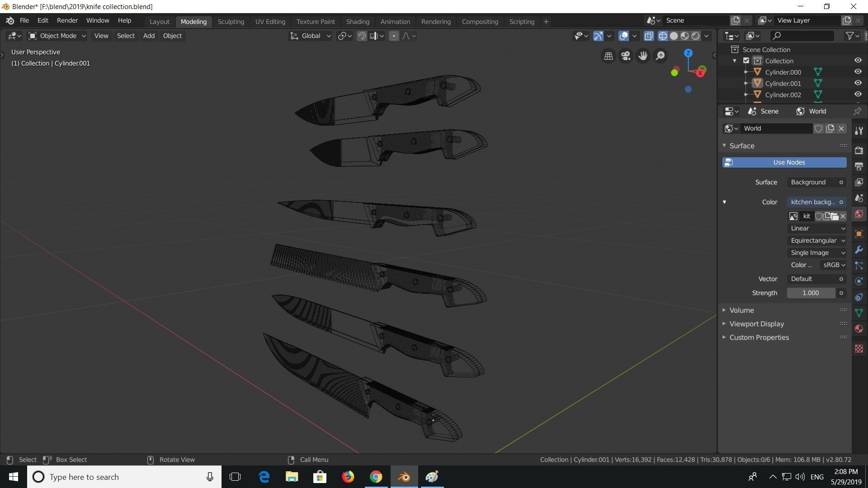Click fake user shield for World datablock
868x488 pixels.
pyautogui.click(x=818, y=129)
